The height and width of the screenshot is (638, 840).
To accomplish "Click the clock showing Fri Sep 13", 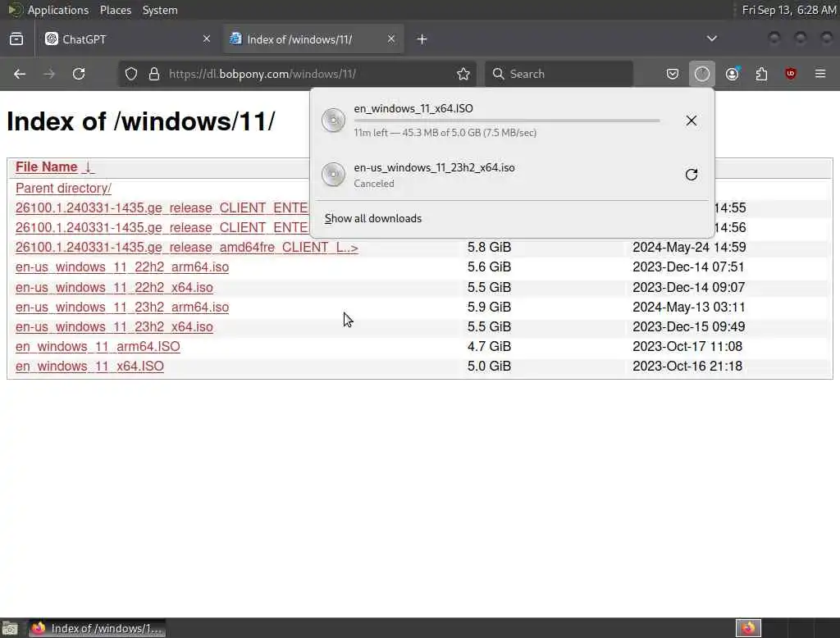I will [x=788, y=10].
